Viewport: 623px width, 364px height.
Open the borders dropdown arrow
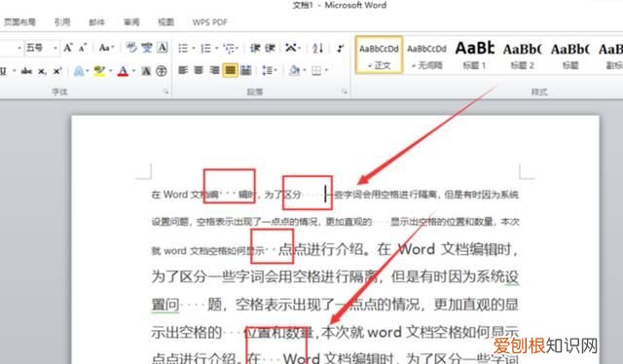(x=326, y=71)
